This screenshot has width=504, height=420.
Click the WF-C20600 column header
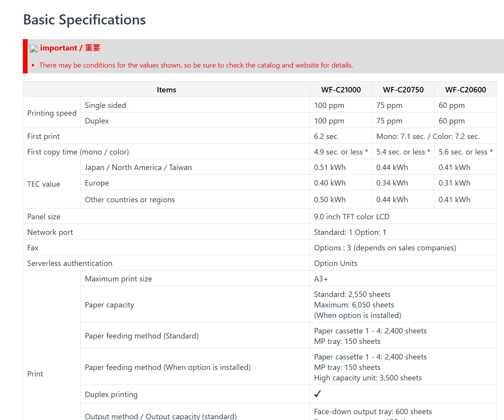pos(465,90)
